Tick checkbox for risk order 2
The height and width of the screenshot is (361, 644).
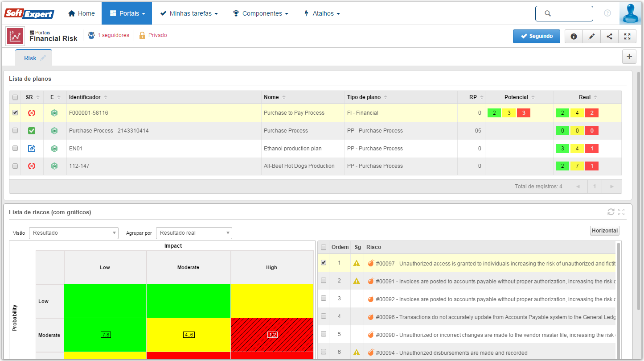pos(324,281)
